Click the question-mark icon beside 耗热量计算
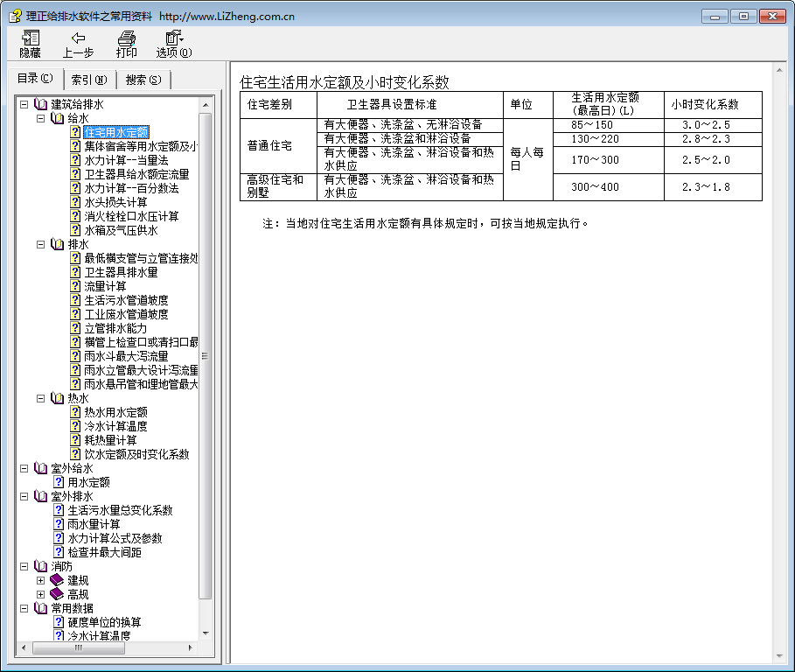Screen dimensions: 795x672 click(x=75, y=440)
